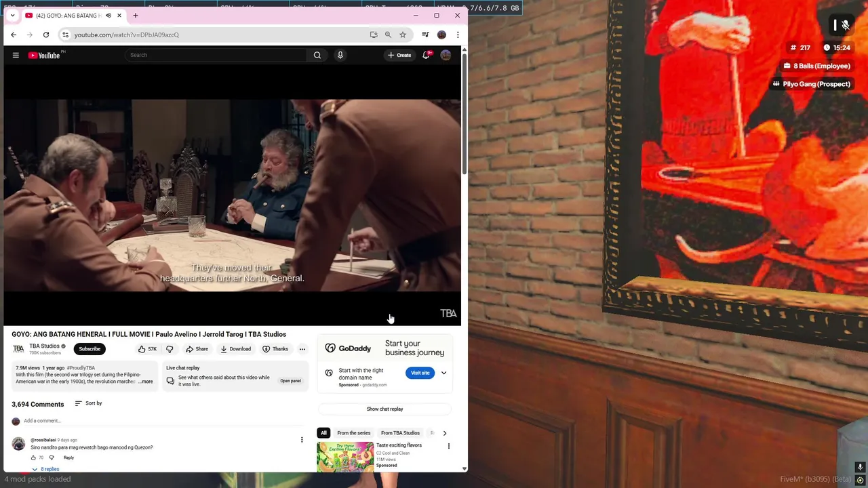Open TBA Studios channel name link

[x=44, y=346]
